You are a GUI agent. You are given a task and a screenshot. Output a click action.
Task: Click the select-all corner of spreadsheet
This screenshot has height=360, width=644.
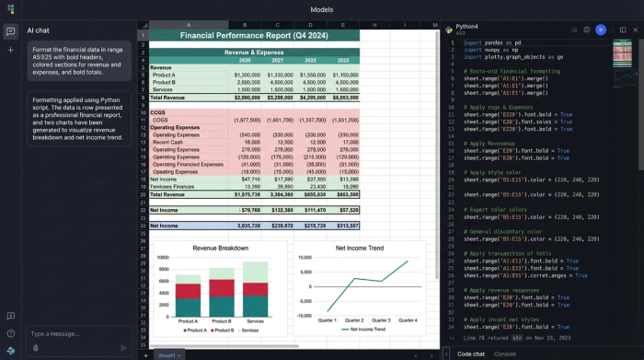click(x=143, y=25)
